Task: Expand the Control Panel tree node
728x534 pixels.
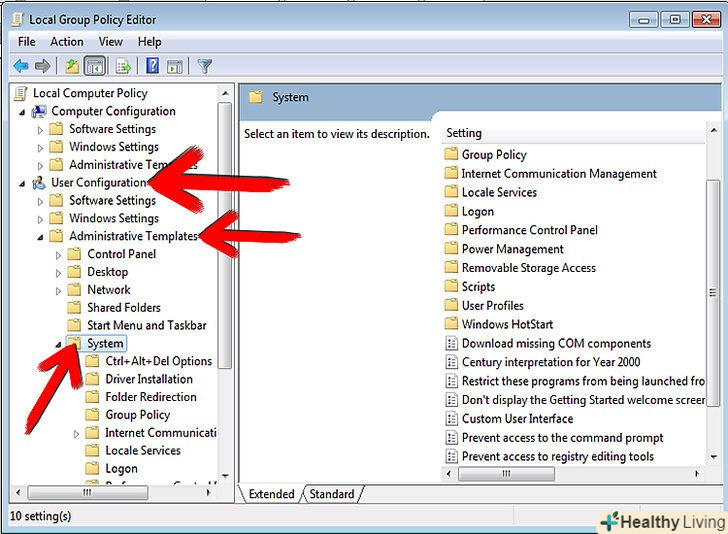Action: (58, 255)
